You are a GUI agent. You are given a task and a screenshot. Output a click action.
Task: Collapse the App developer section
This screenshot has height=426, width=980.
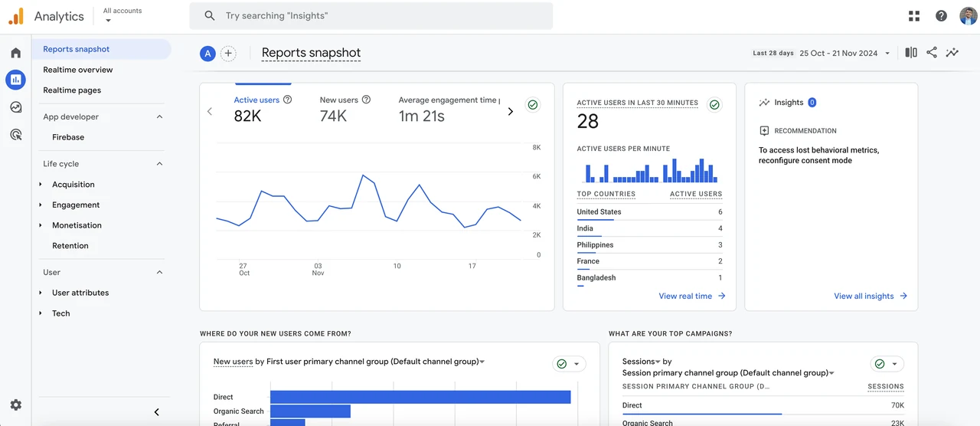coord(159,117)
